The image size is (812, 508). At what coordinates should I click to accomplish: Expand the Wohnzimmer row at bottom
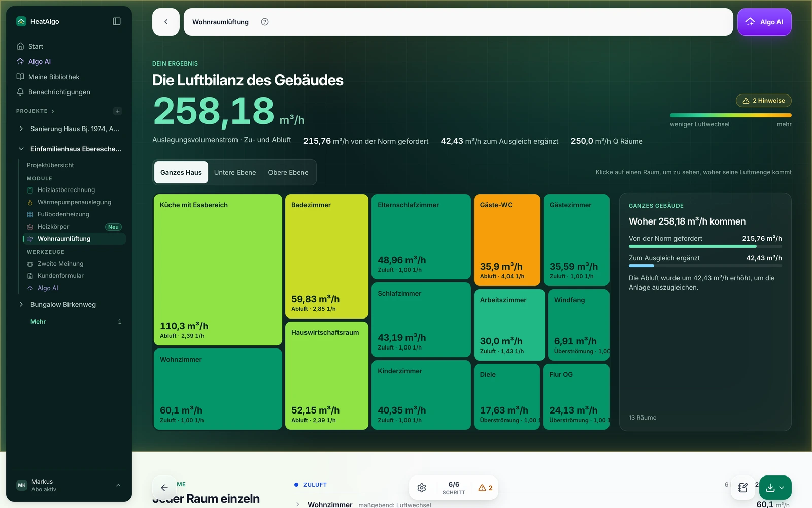(x=298, y=504)
